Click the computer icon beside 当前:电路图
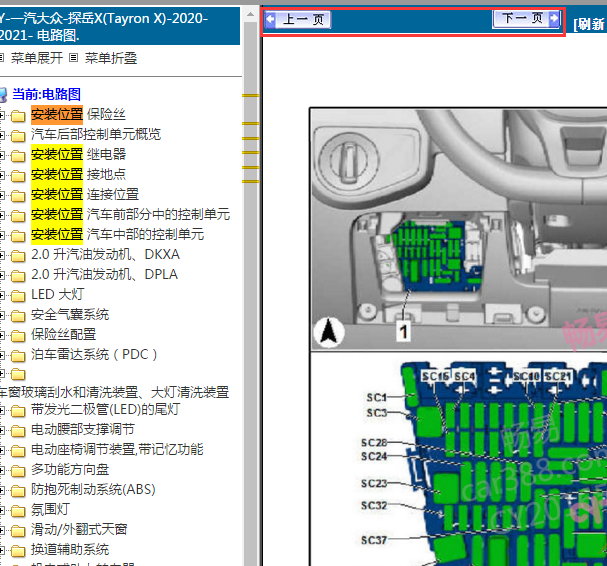This screenshot has width=607, height=566. tap(3, 94)
